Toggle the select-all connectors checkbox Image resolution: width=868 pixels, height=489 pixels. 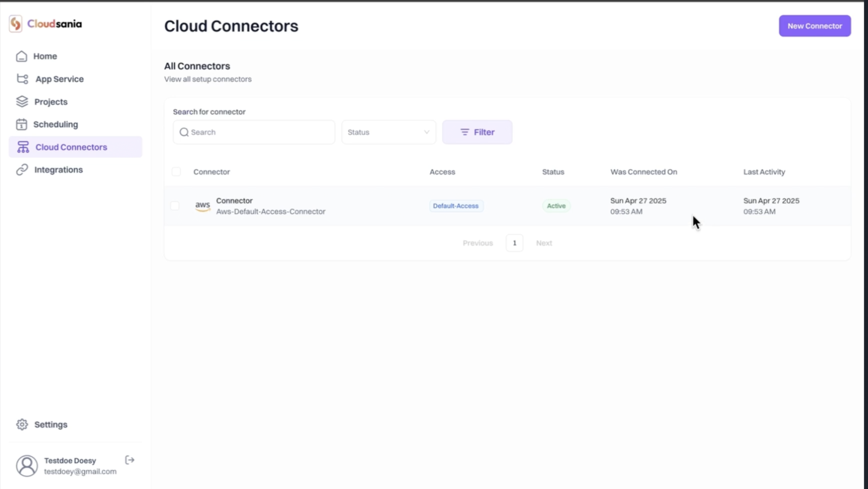[x=176, y=172]
